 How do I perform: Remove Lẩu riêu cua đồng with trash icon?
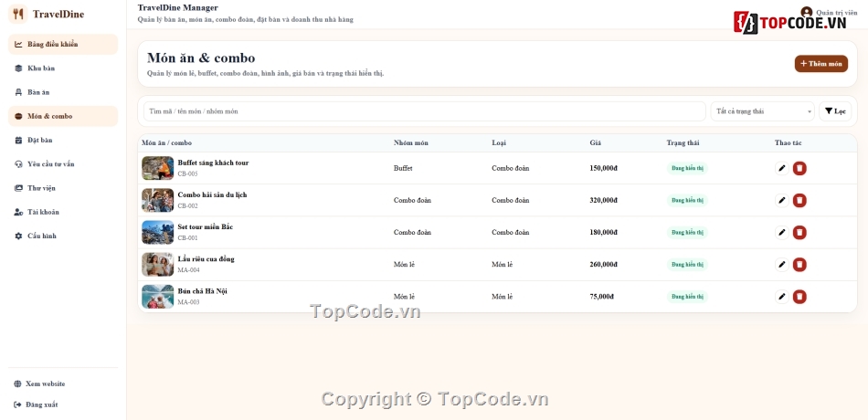click(x=799, y=265)
